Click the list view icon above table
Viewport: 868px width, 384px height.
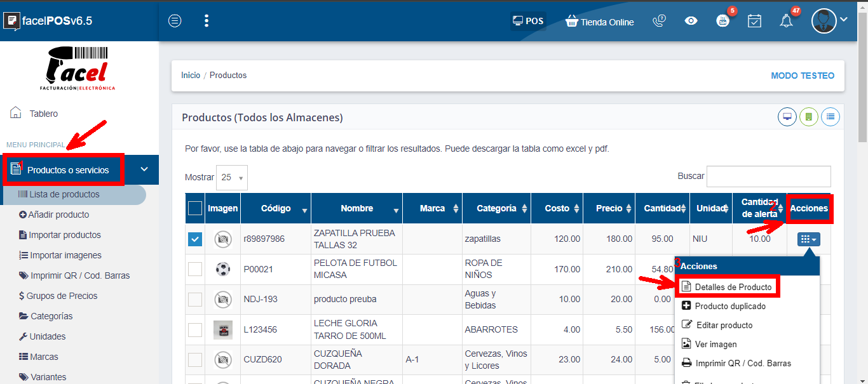(831, 117)
